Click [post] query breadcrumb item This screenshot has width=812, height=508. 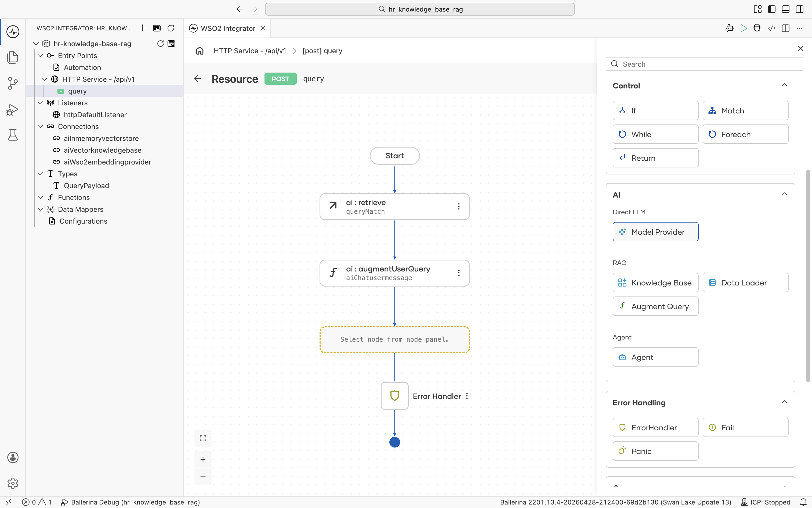[322, 51]
